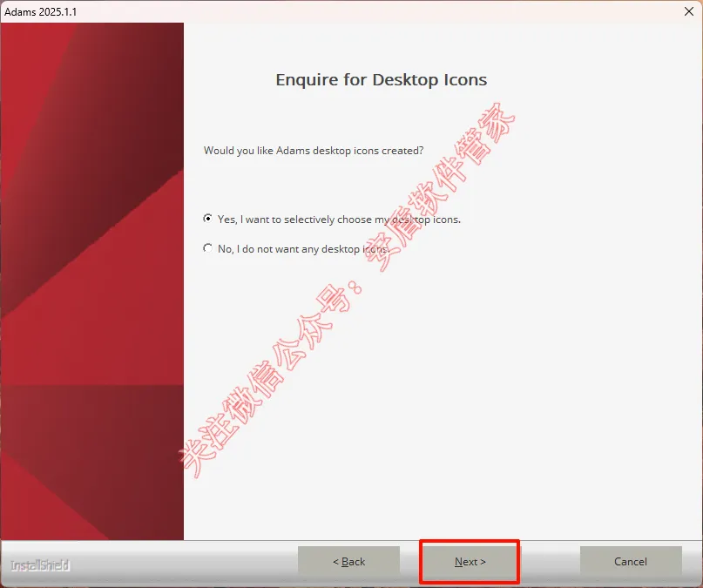Screen dimensions: 703x588
Task: Go back with the Back button
Action: click(348, 562)
